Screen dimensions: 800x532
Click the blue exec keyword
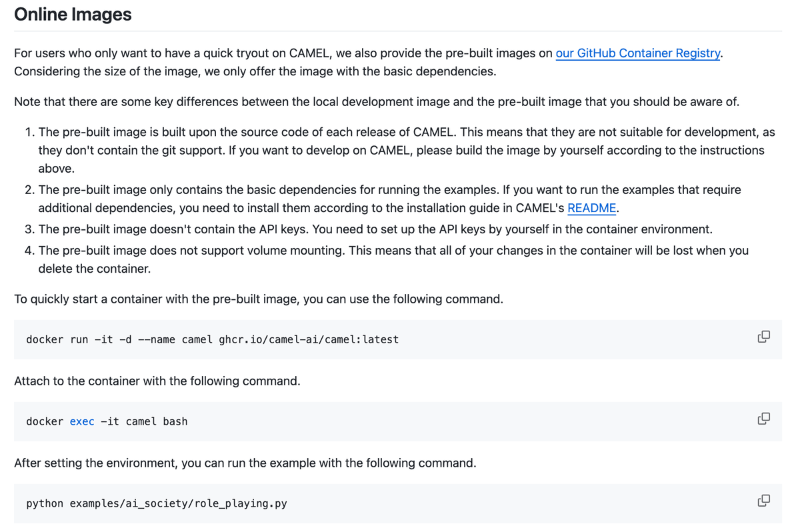tap(82, 421)
